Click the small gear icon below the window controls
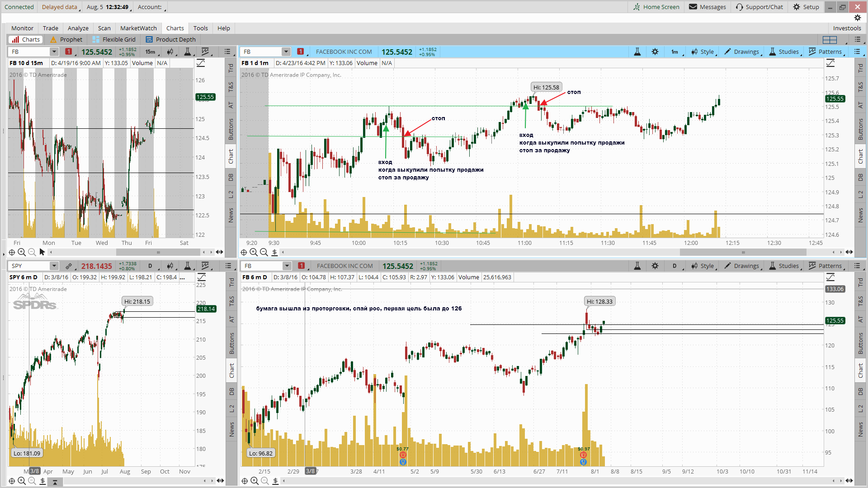The height and width of the screenshot is (488, 868). tap(858, 18)
